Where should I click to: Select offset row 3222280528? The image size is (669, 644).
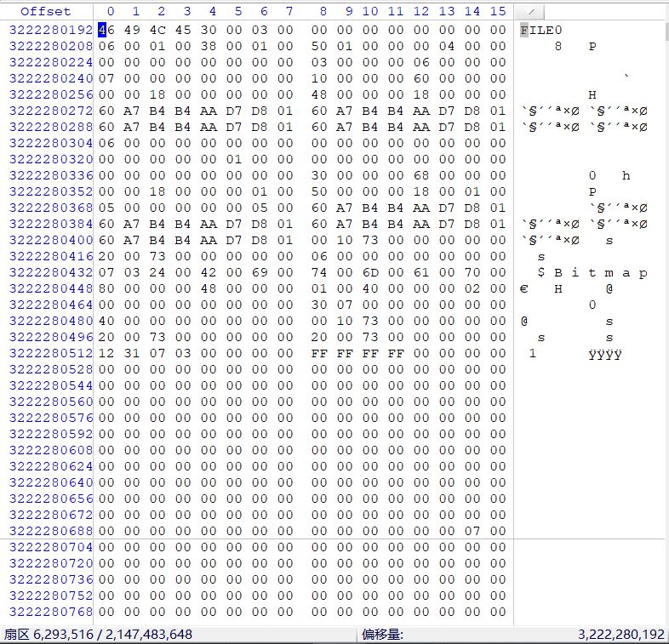[51, 370]
